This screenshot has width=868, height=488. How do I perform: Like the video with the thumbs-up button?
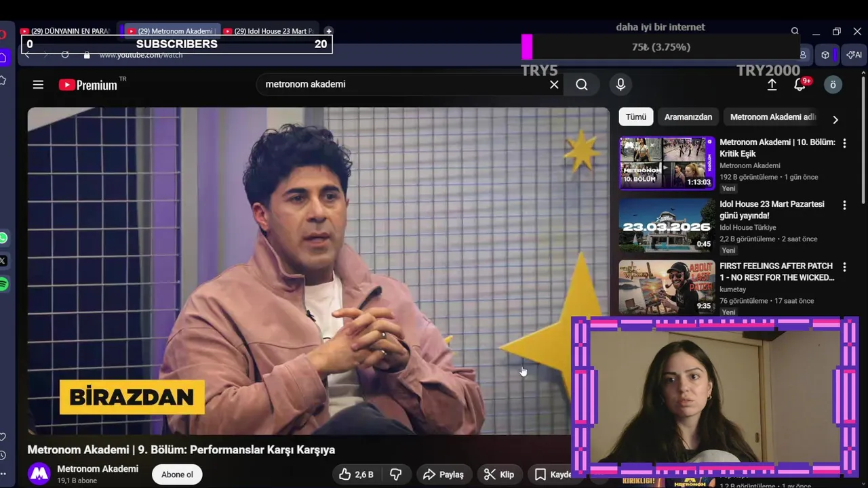tap(356, 474)
